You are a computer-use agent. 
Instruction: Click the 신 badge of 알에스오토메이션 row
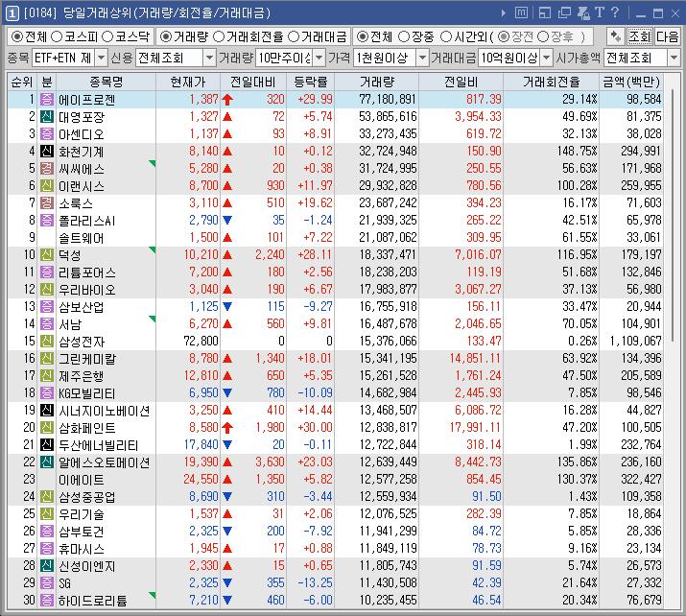point(47,462)
